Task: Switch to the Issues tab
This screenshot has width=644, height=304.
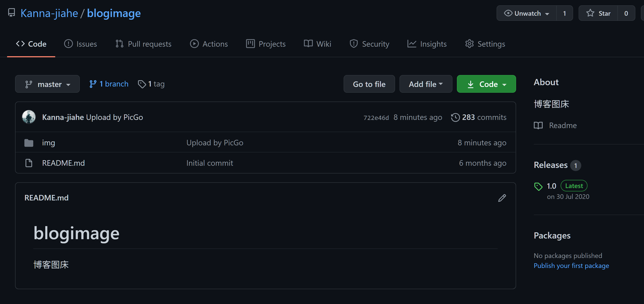Action: (x=80, y=44)
